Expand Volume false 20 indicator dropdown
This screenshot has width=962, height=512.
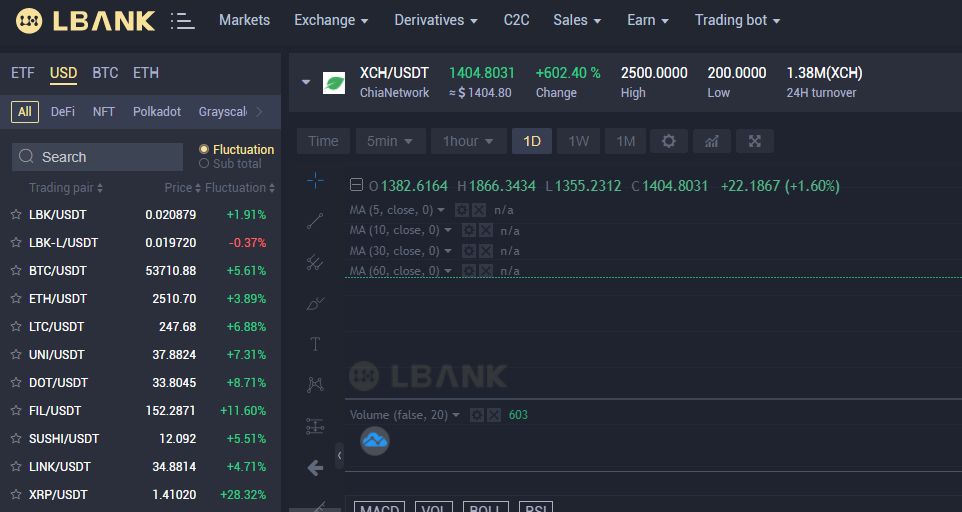pos(456,415)
